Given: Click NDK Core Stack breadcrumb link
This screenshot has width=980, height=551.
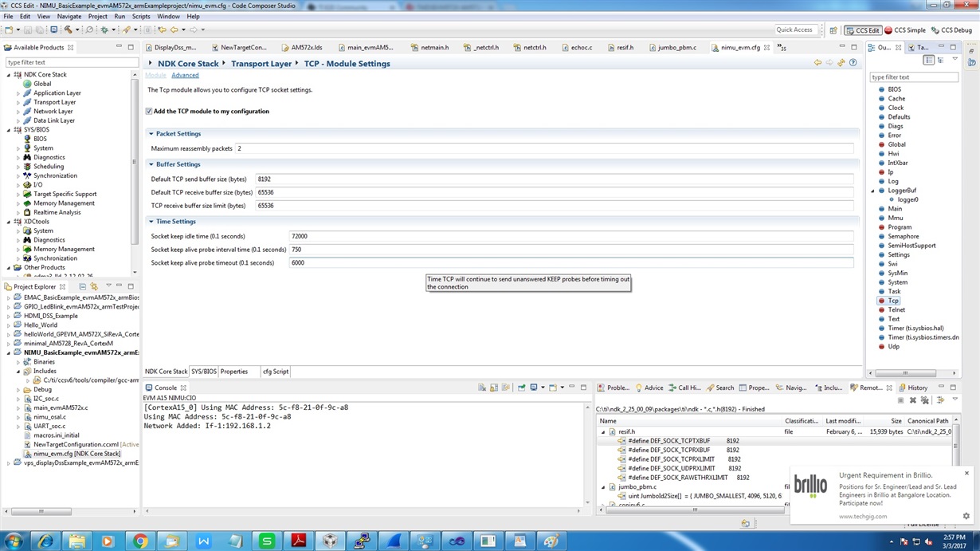Looking at the screenshot, I should [x=188, y=64].
